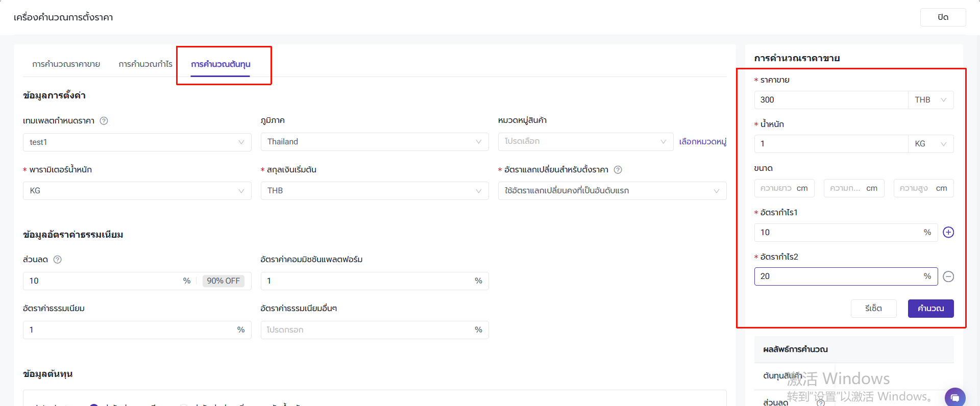
Task: Expand the KG weight parameter dropdown
Action: (137, 191)
